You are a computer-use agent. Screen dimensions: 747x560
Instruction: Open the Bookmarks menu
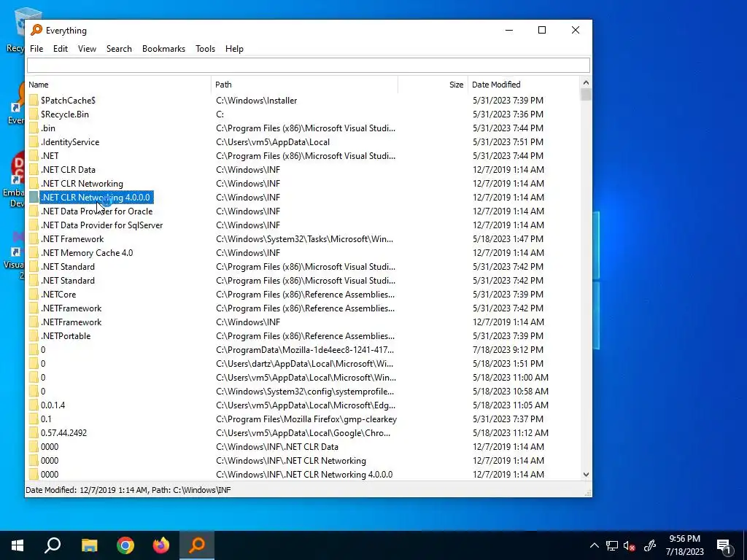click(163, 49)
